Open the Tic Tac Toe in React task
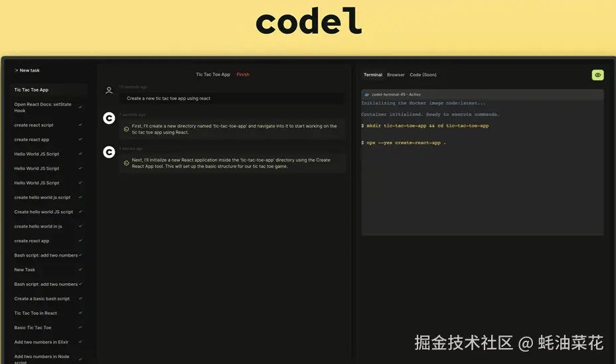616x364 pixels. [x=48, y=313]
